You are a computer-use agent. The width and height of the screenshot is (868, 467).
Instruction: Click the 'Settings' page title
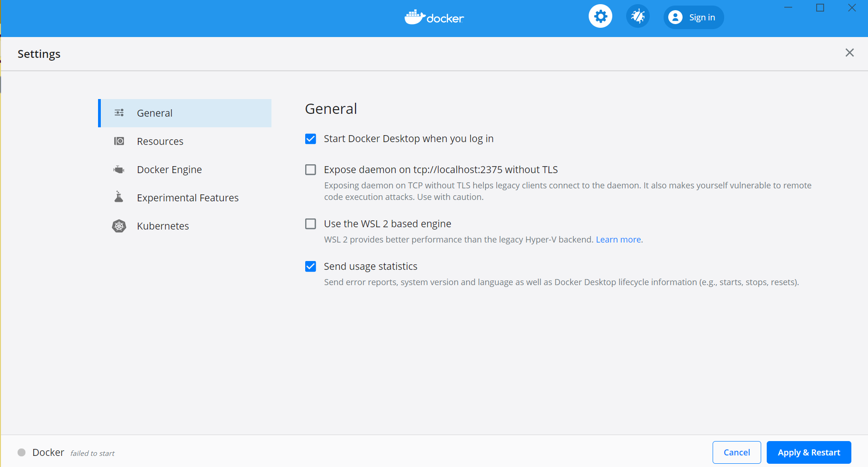click(39, 54)
